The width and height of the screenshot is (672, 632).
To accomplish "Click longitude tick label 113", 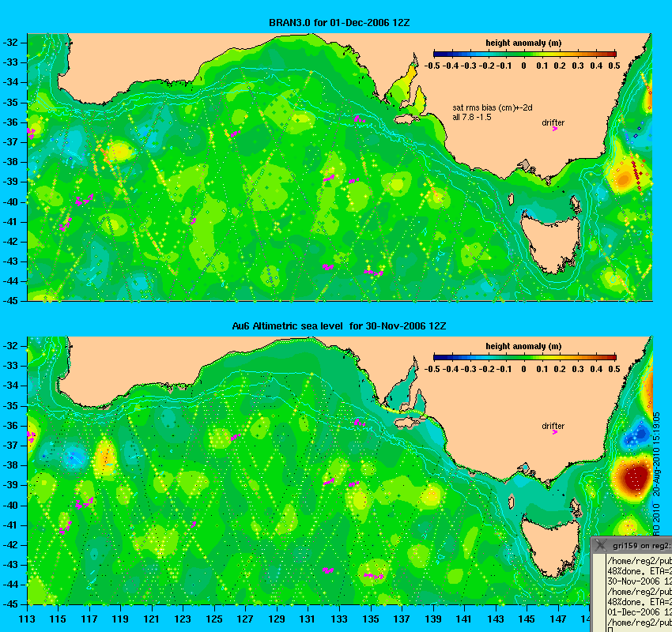I will coord(27,619).
